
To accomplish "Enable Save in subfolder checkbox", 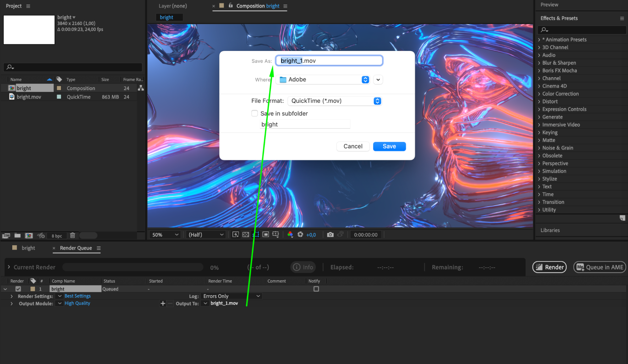I will point(254,113).
